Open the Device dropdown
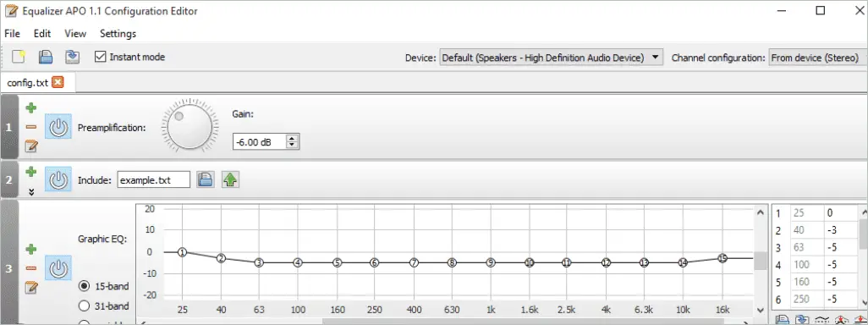868x325 pixels. point(551,58)
